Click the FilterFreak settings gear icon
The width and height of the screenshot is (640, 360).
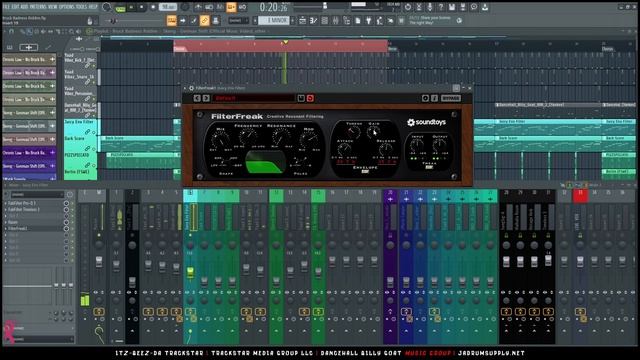click(425, 98)
